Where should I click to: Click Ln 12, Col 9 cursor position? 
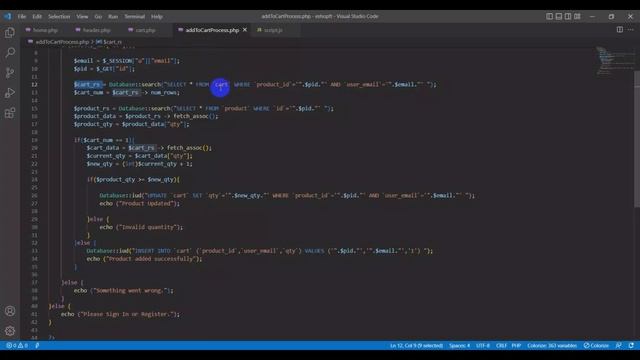pyautogui.click(x=416, y=345)
